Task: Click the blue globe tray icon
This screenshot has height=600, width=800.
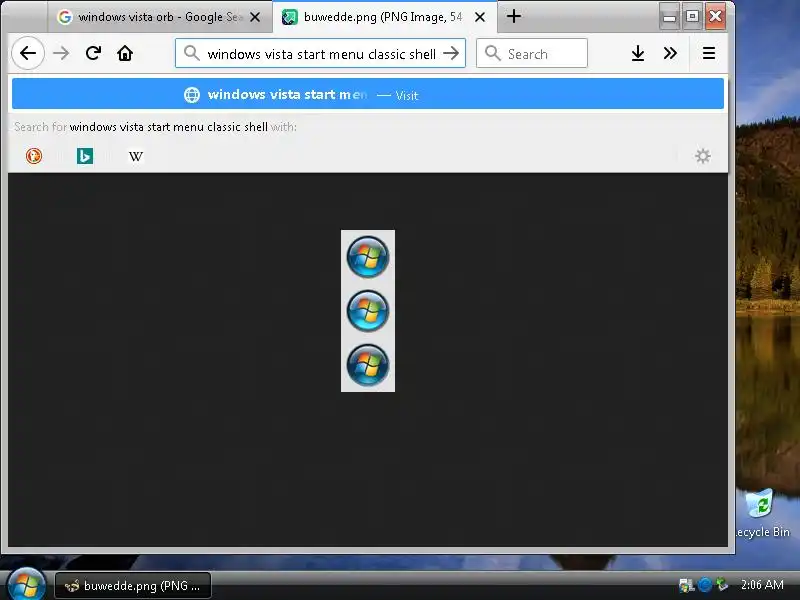Action: pyautogui.click(x=705, y=585)
